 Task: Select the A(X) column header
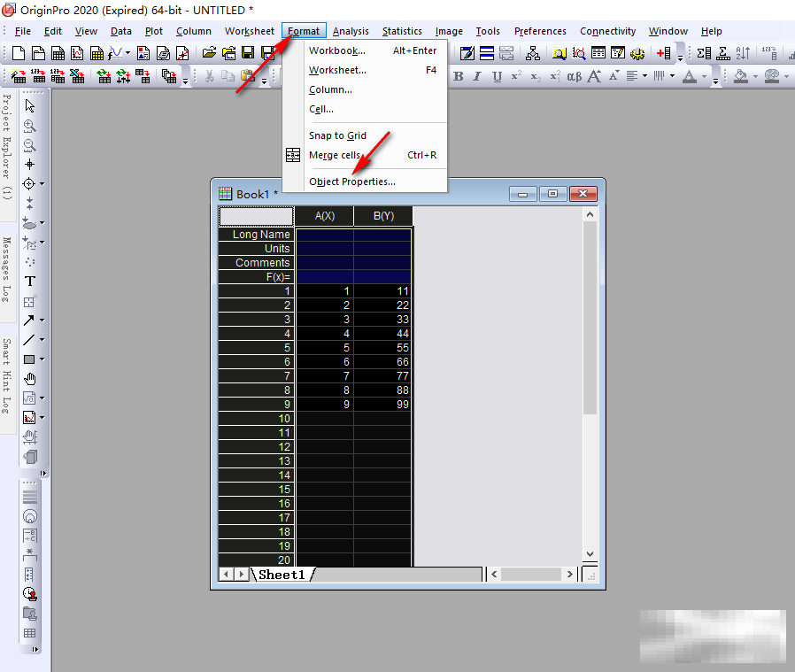click(325, 216)
